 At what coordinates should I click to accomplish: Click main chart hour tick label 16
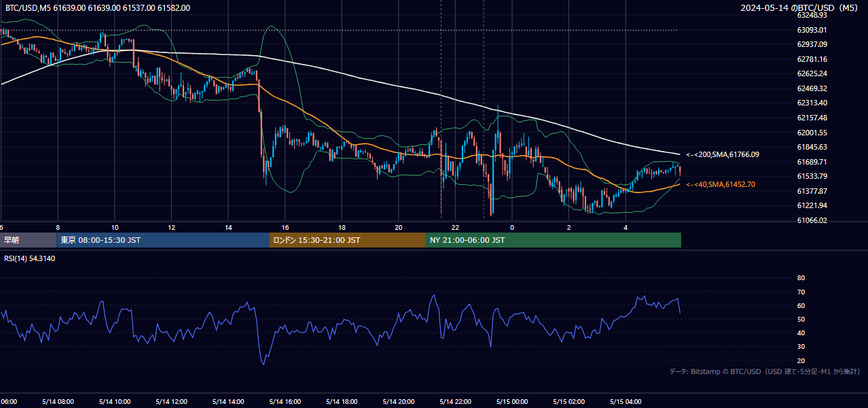pos(285,227)
